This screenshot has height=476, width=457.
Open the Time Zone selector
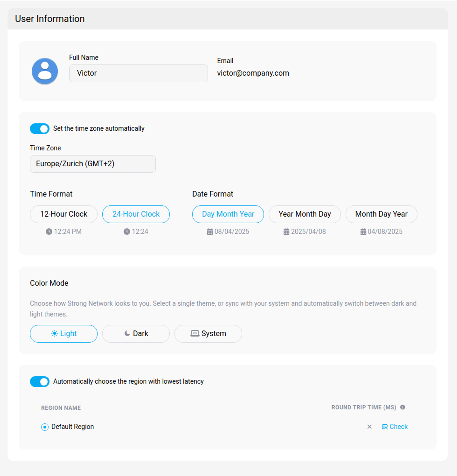(93, 164)
